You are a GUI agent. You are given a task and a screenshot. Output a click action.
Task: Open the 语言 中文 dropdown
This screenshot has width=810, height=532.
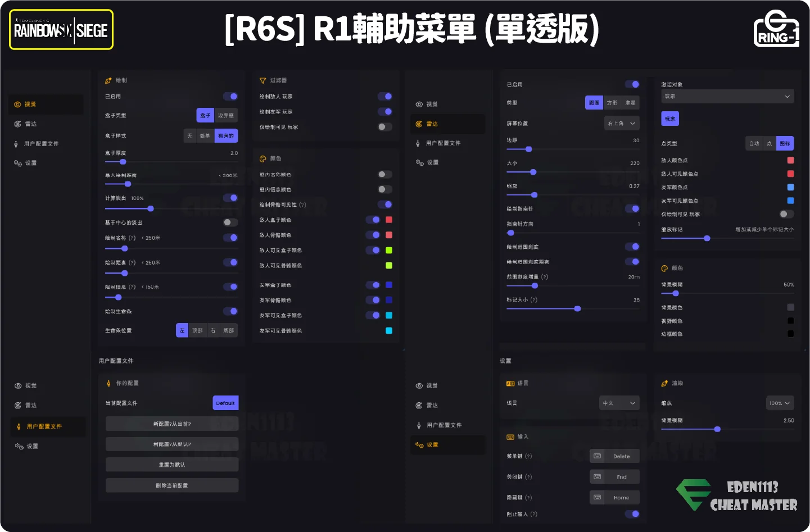coord(619,403)
